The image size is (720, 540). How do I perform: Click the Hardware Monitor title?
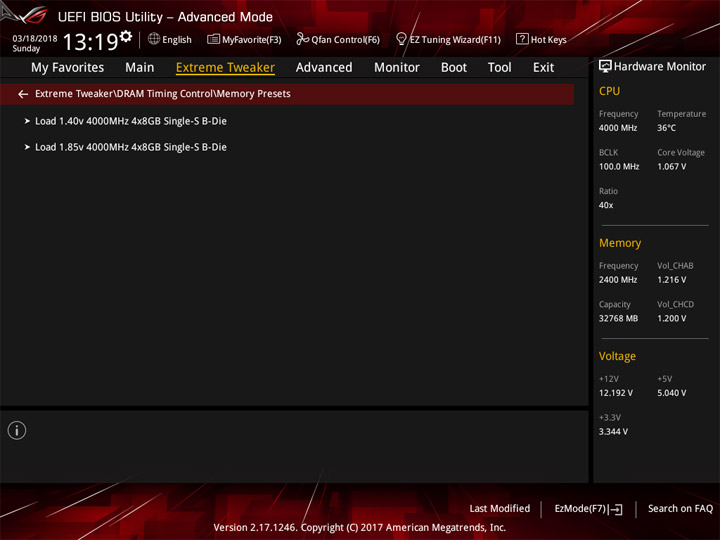(660, 67)
